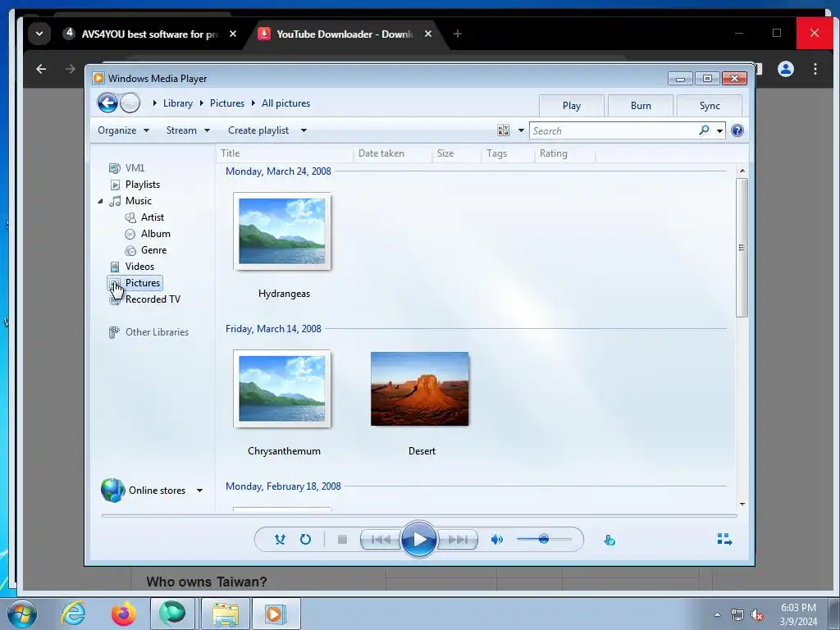Click Create playlist

[258, 130]
